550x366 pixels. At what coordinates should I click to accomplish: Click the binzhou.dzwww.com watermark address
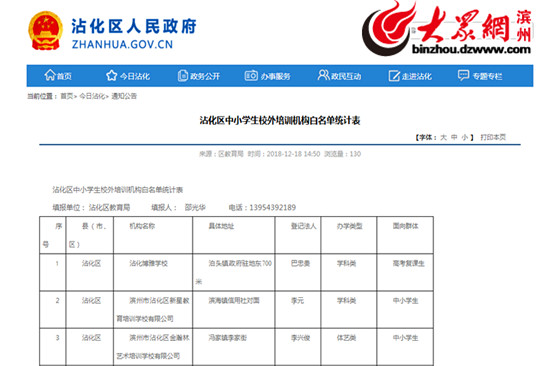pyautogui.click(x=471, y=49)
